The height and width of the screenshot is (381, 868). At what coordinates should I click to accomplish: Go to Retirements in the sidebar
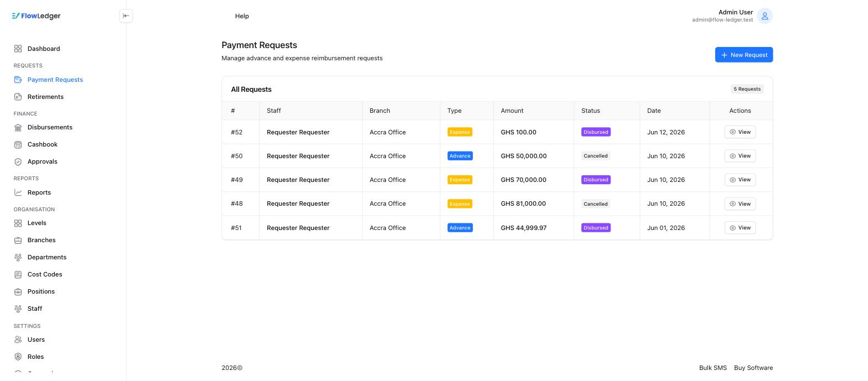click(45, 97)
